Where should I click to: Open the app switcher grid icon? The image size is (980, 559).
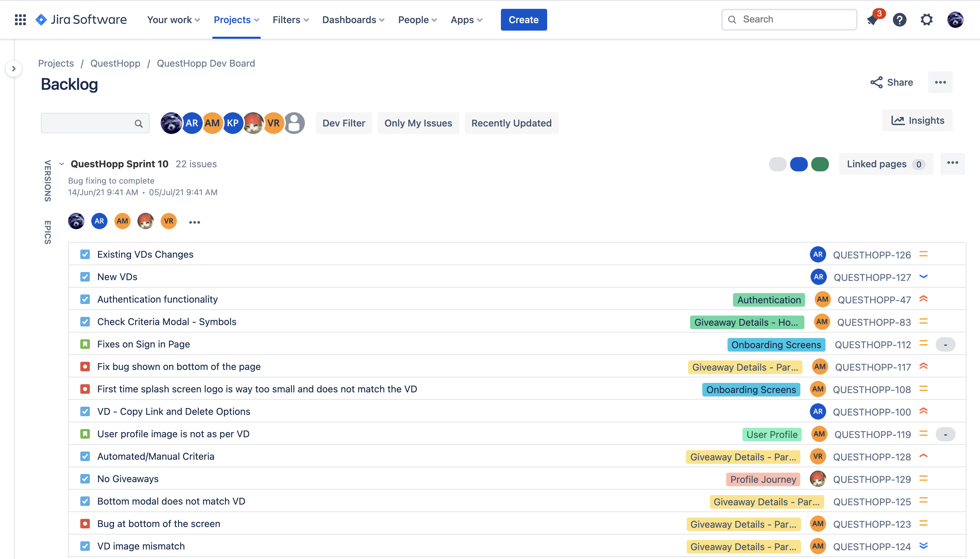tap(20, 20)
